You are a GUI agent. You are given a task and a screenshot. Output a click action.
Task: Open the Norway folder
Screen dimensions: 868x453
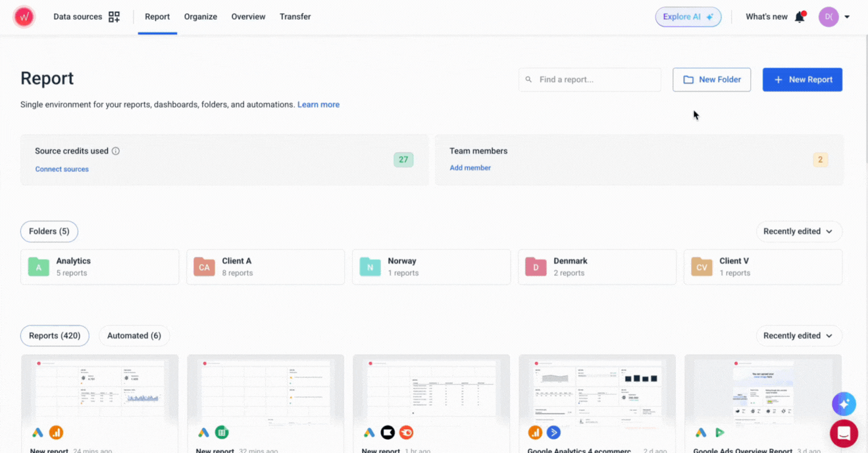coord(431,267)
